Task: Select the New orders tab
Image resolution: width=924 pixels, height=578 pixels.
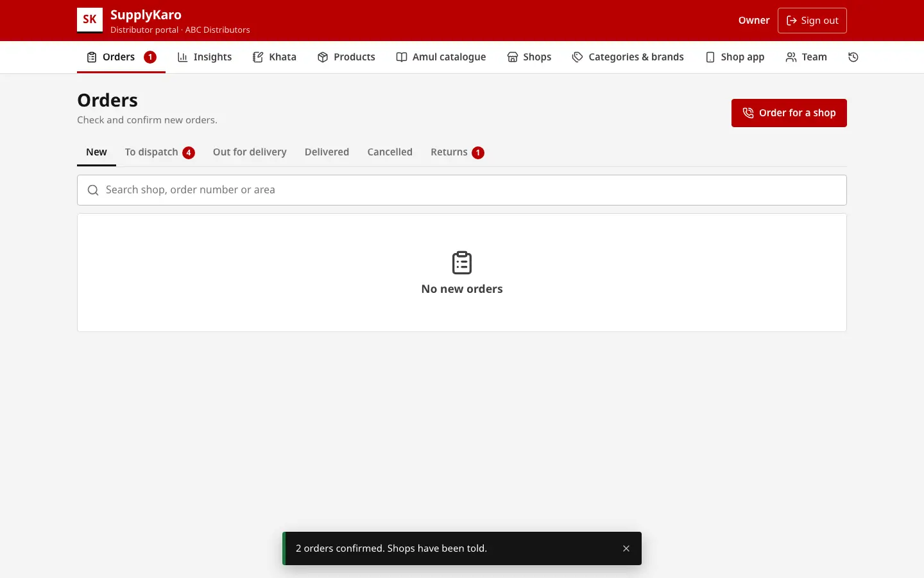Action: (x=96, y=152)
